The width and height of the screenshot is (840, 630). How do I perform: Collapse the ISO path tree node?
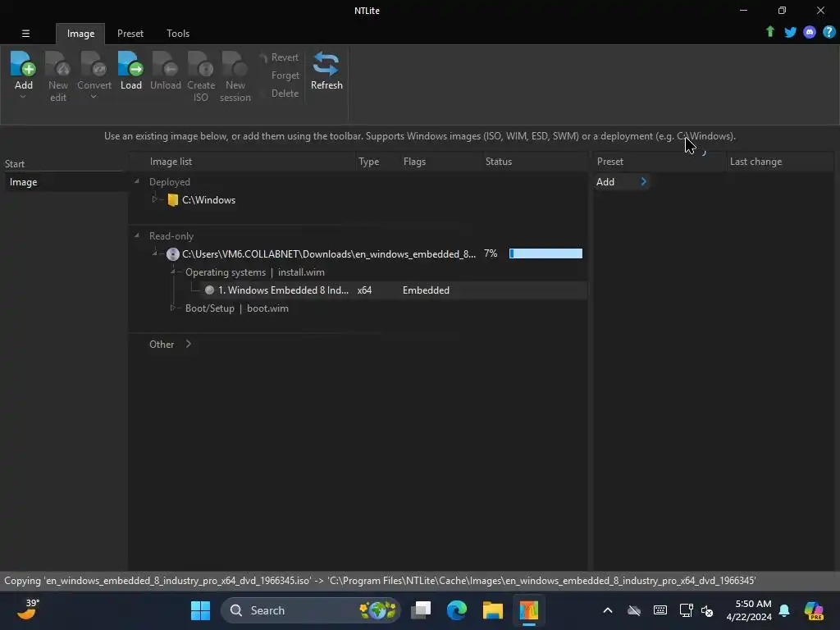(x=155, y=253)
